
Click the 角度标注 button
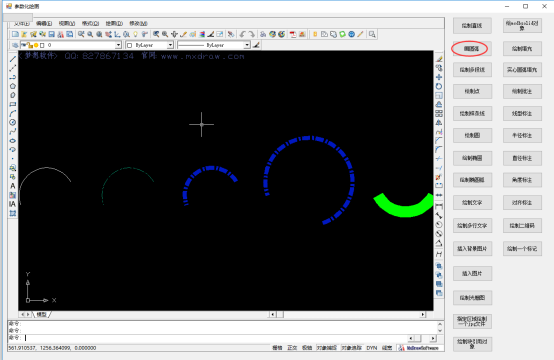pos(522,180)
